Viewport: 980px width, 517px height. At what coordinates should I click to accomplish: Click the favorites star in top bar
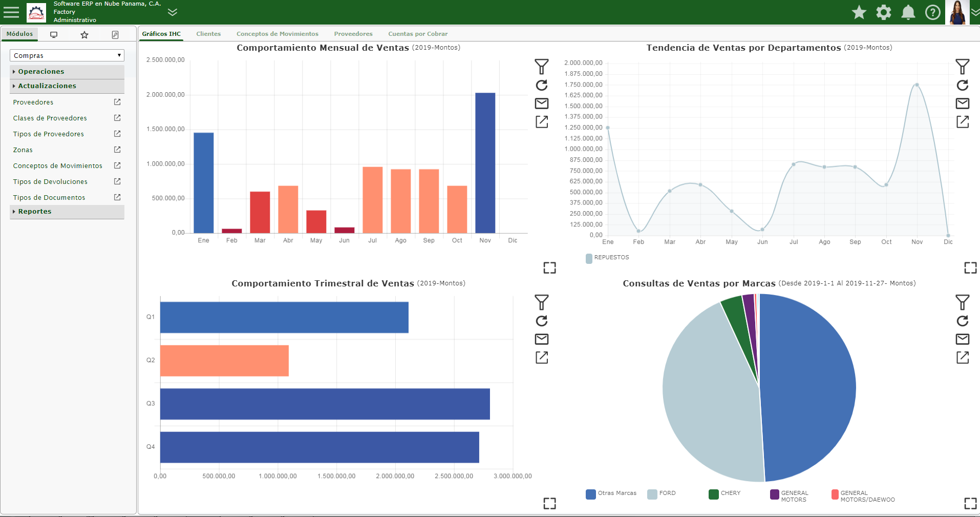(859, 12)
